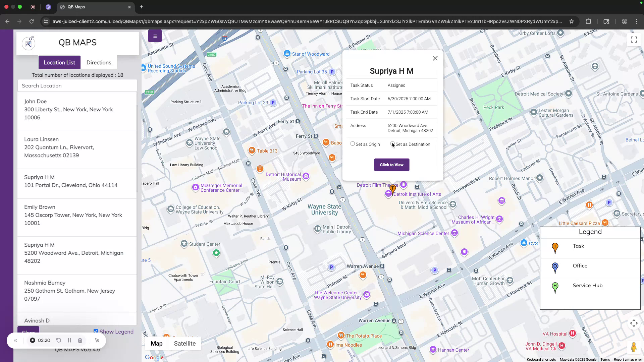Click the pan control at bottom right
Viewport: 644px width, 362px height.
point(634,323)
